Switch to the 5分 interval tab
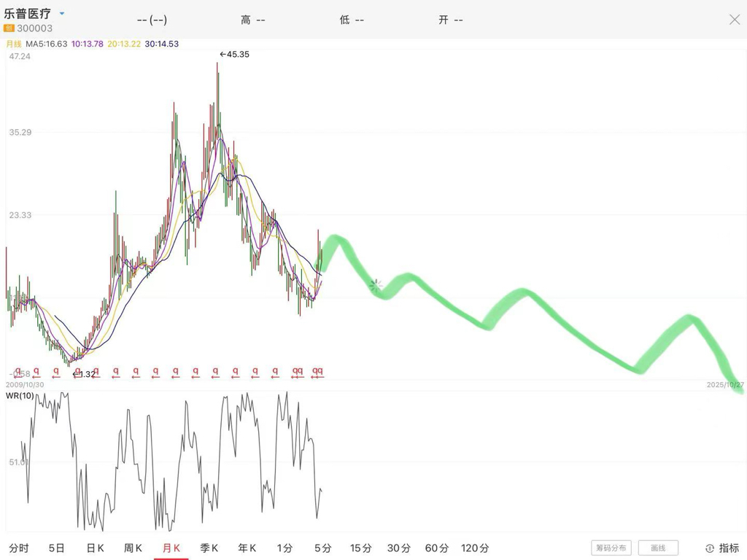Screen dimensions: 747x560 pos(323,548)
